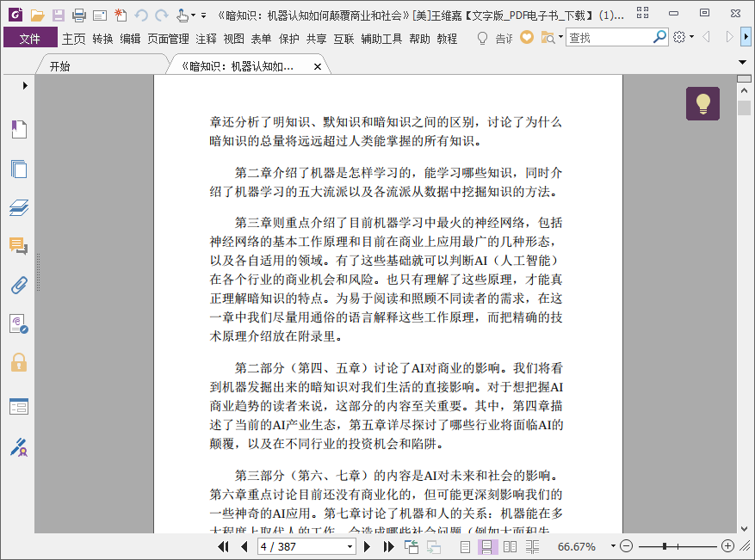Open the digital signatures panel
This screenshot has width=755, height=560.
point(19,323)
